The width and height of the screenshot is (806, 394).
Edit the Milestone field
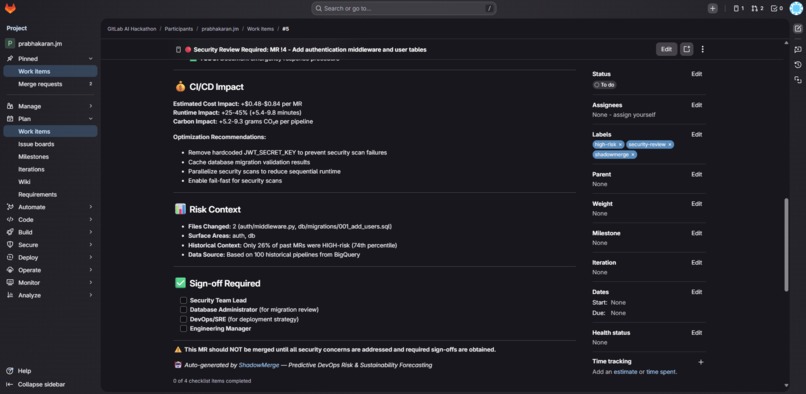point(697,233)
